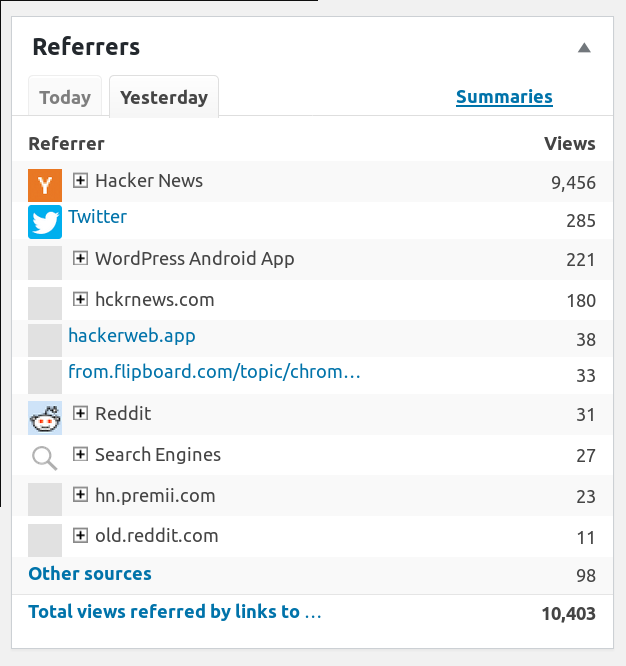Click the hn.premii.com placeholder icon

[x=45, y=499]
